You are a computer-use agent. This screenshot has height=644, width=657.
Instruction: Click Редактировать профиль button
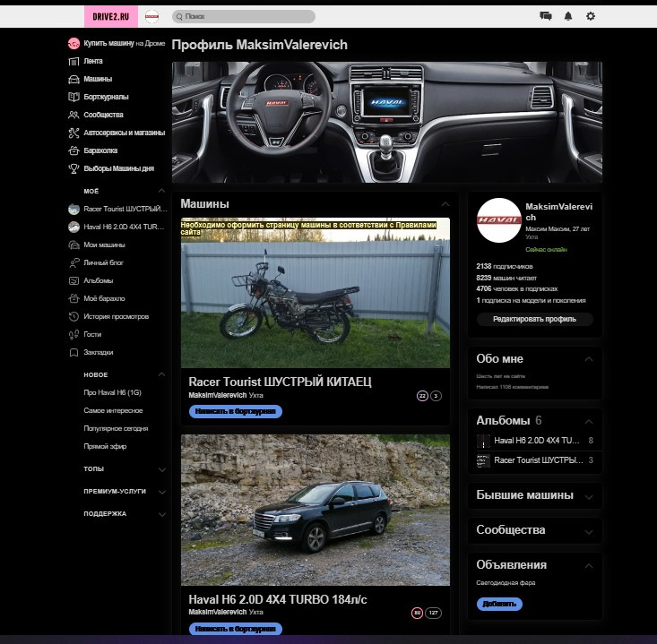pos(534,320)
